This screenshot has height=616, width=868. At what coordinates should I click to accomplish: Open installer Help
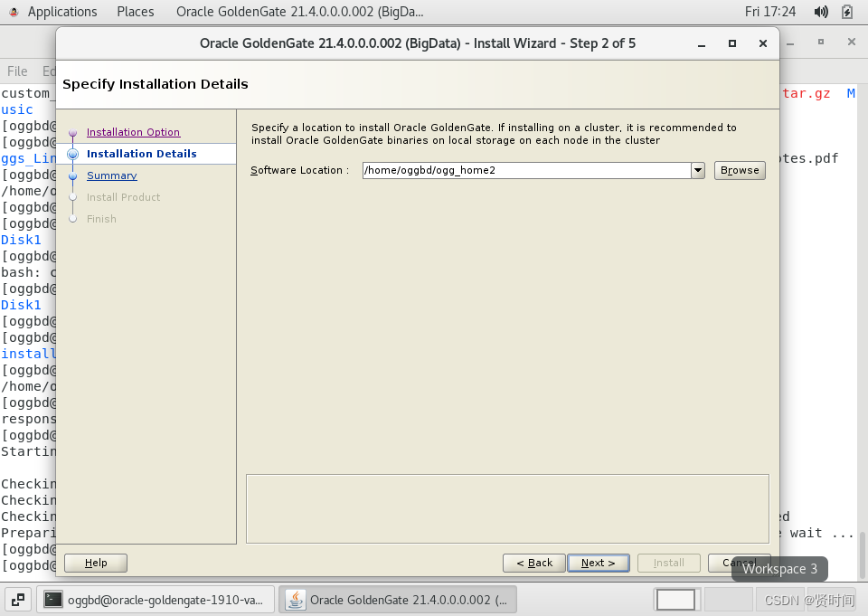pyautogui.click(x=96, y=563)
